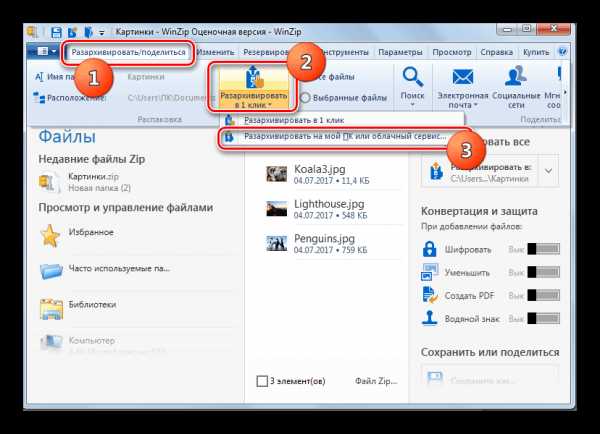Open the Библиотеки icon

click(51, 308)
